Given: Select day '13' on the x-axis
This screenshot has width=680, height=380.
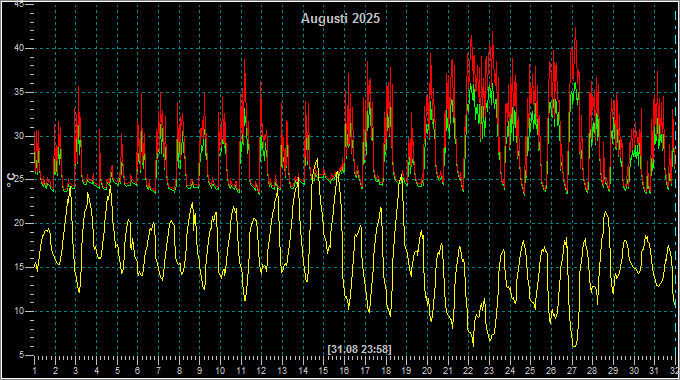Looking at the screenshot, I should [282, 371].
